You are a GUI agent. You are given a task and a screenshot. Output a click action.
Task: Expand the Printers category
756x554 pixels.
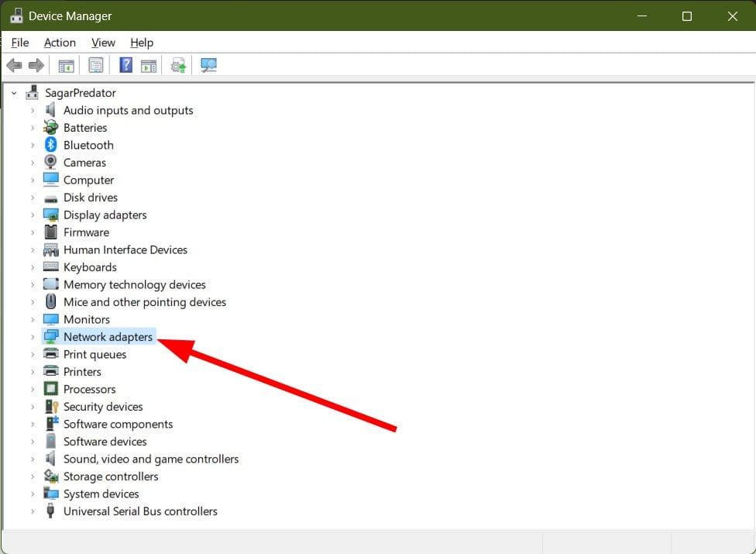33,372
